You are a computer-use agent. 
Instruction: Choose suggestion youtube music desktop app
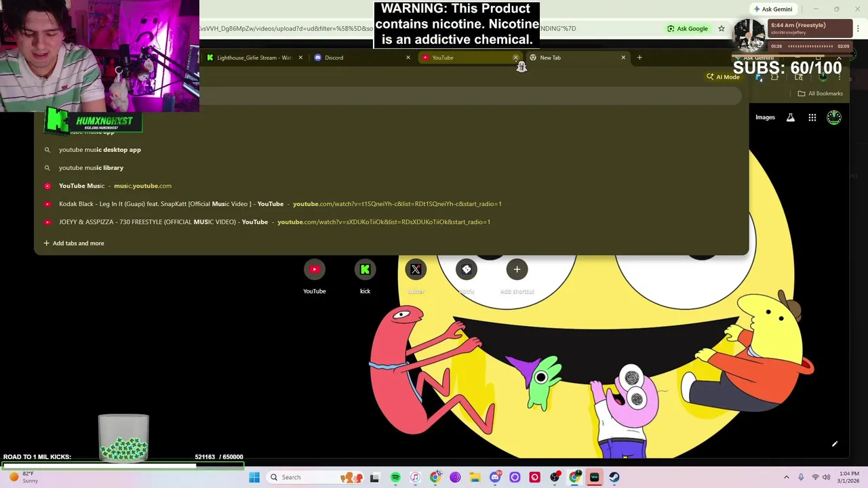point(391,150)
